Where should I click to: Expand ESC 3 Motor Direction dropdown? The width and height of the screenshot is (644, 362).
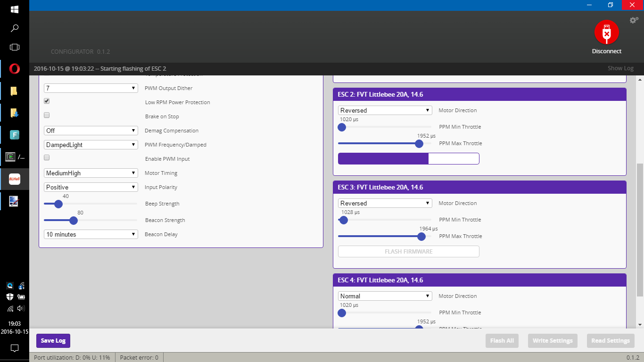pyautogui.click(x=385, y=203)
